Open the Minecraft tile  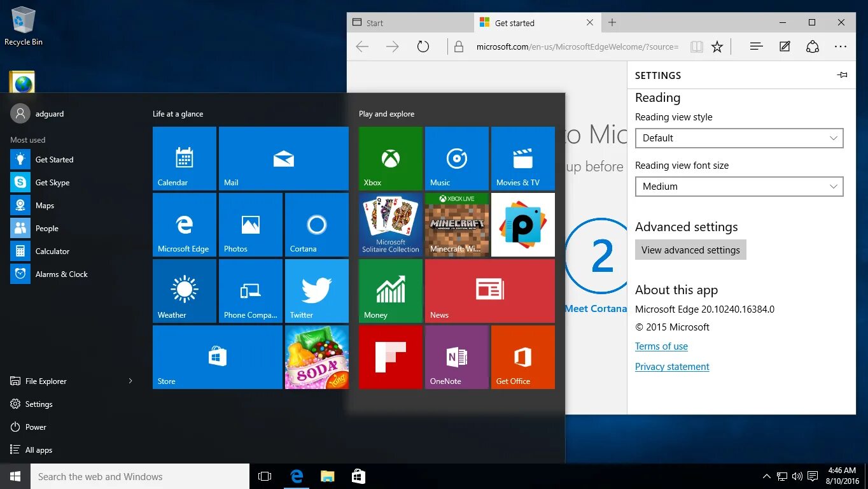[457, 225]
